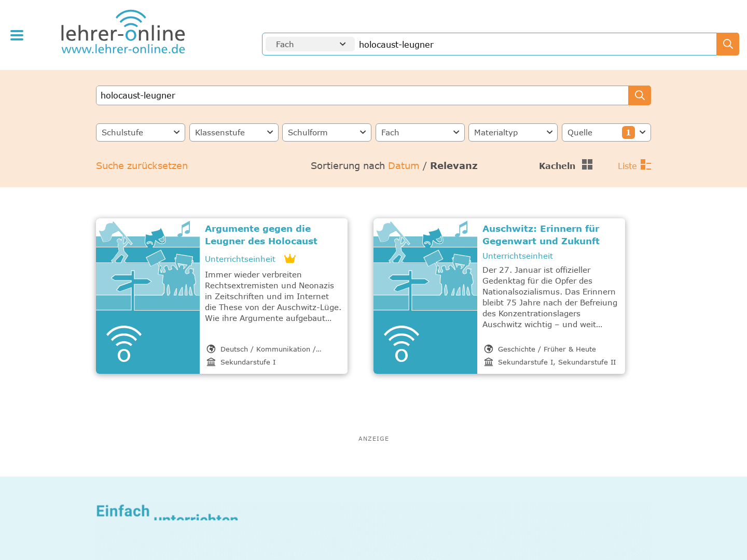Click the lehrer-online logo
The width and height of the screenshot is (747, 560).
coord(123,32)
